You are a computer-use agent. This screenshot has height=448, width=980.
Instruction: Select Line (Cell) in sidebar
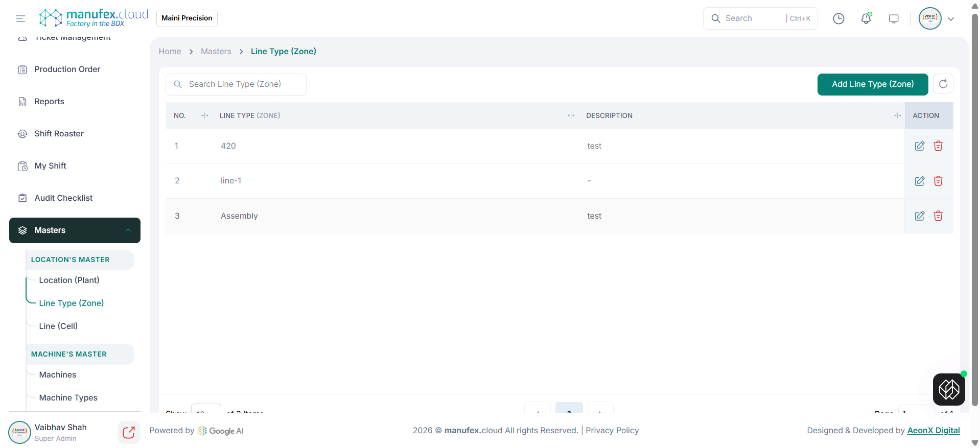(x=58, y=326)
